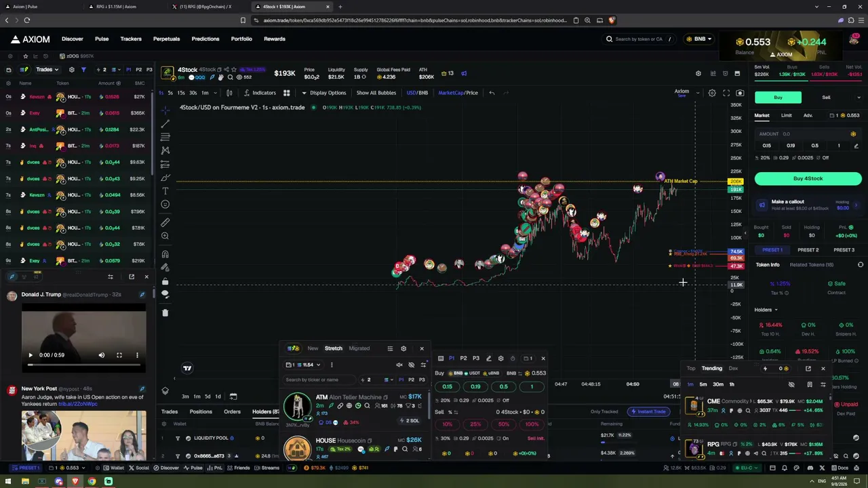
Task: Open the Axiom logo home link
Action: [x=30, y=39]
